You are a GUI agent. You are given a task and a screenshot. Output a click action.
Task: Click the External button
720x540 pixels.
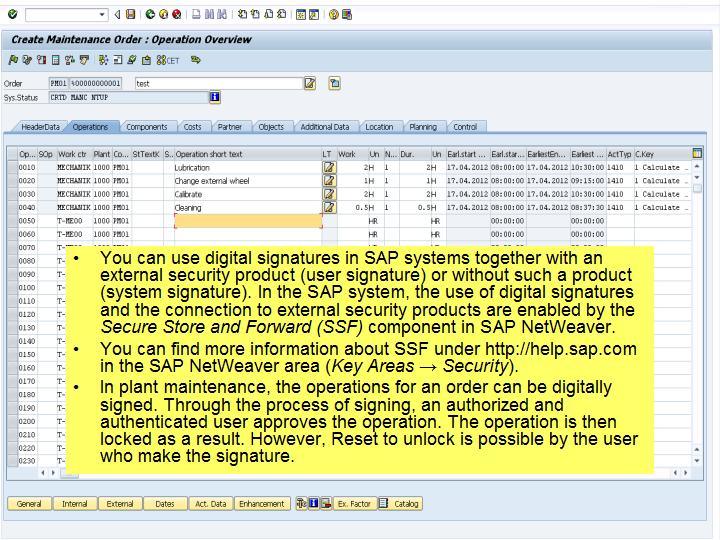[119, 504]
